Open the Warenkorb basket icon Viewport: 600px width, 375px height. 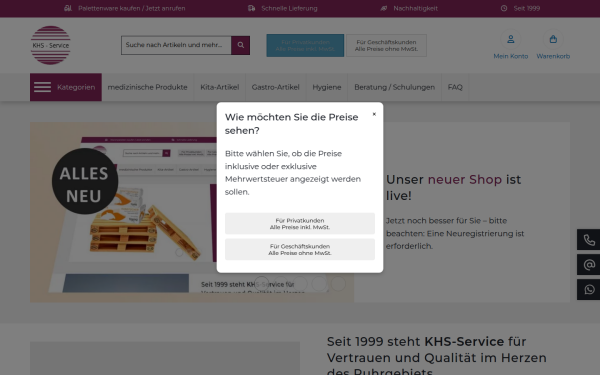click(553, 39)
